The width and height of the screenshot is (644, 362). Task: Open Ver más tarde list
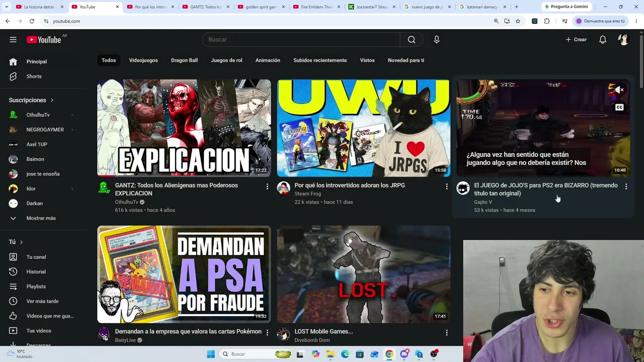[x=41, y=301]
